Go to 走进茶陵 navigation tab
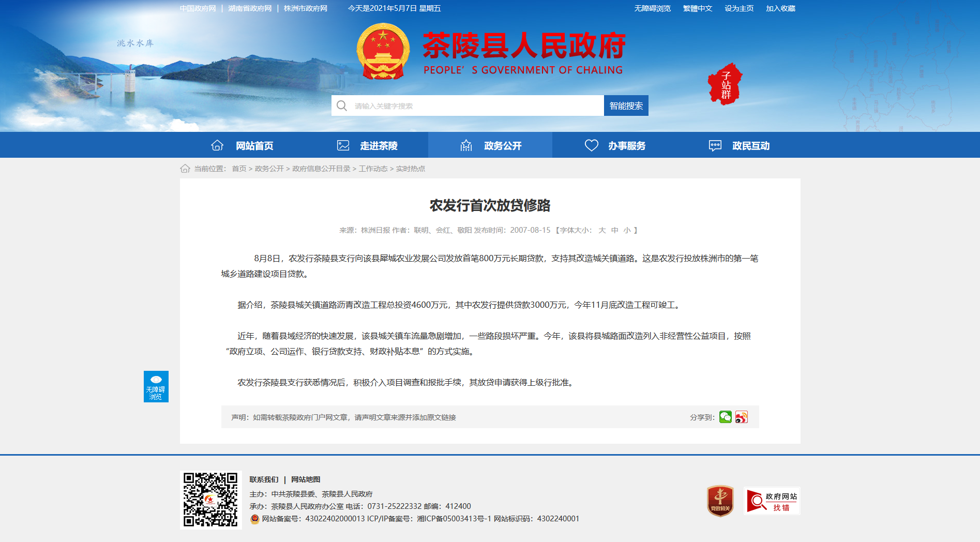 click(x=367, y=145)
